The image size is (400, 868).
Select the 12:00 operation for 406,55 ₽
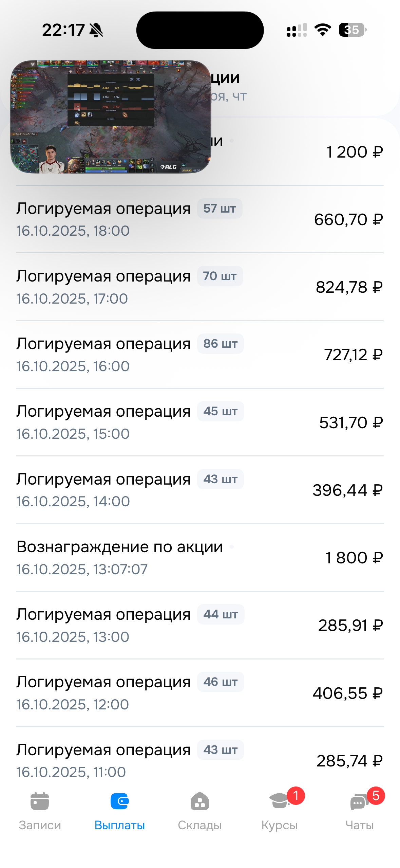pyautogui.click(x=199, y=693)
